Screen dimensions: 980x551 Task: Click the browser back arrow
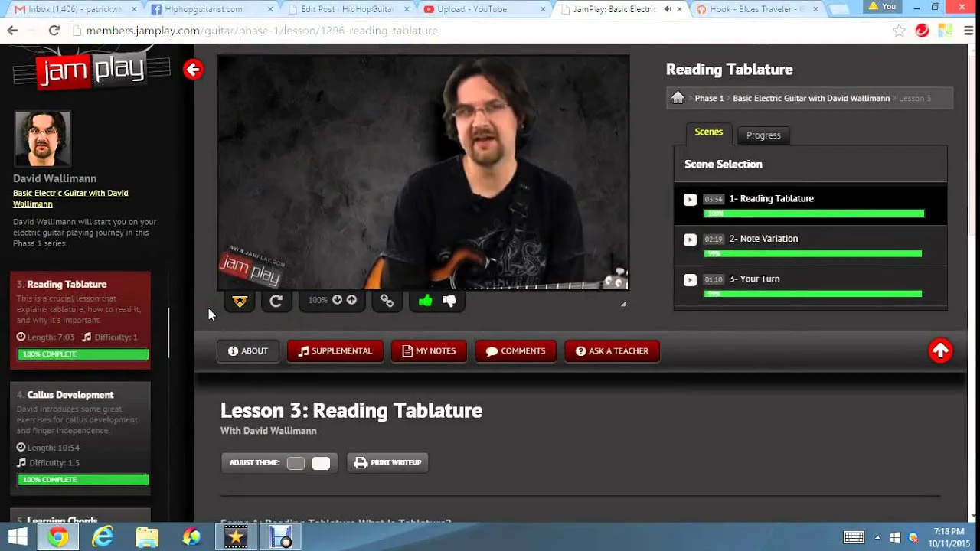(12, 31)
